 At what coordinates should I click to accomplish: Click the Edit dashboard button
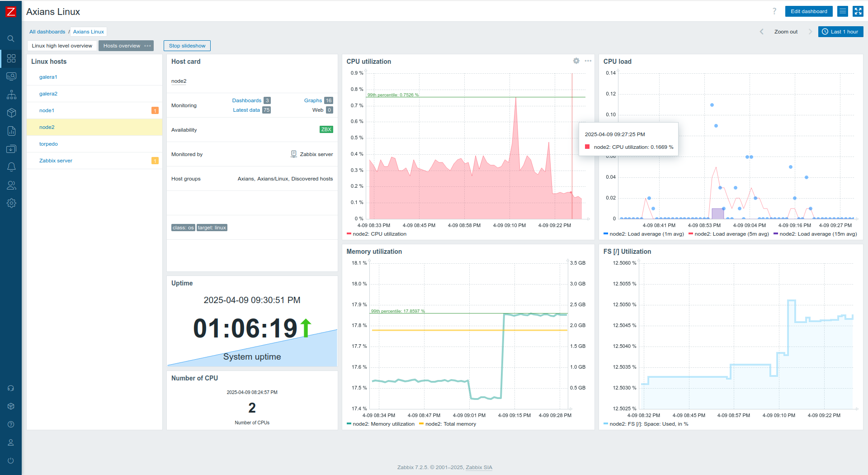click(x=809, y=11)
